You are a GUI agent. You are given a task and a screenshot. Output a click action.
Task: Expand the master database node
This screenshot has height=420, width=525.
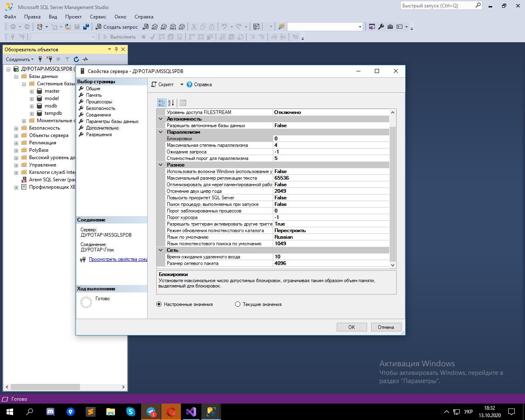32,91
